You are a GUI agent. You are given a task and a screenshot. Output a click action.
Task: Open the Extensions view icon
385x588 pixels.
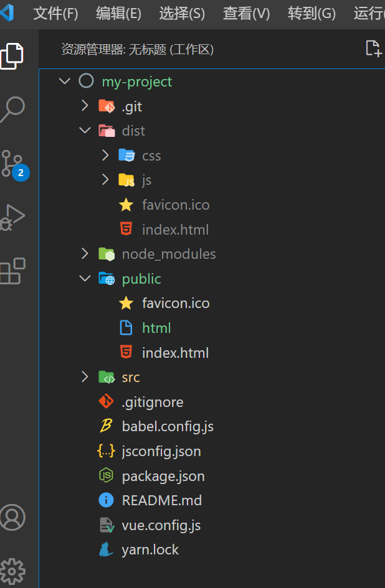click(13, 271)
